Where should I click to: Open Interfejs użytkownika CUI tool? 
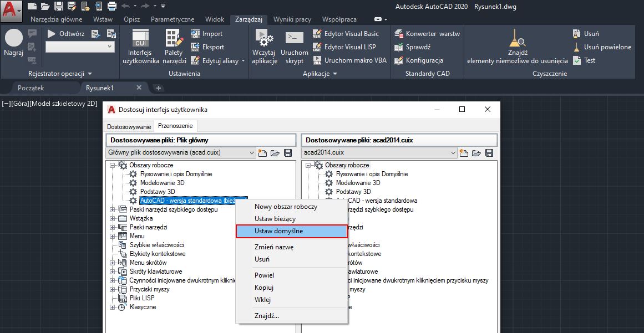tap(141, 47)
